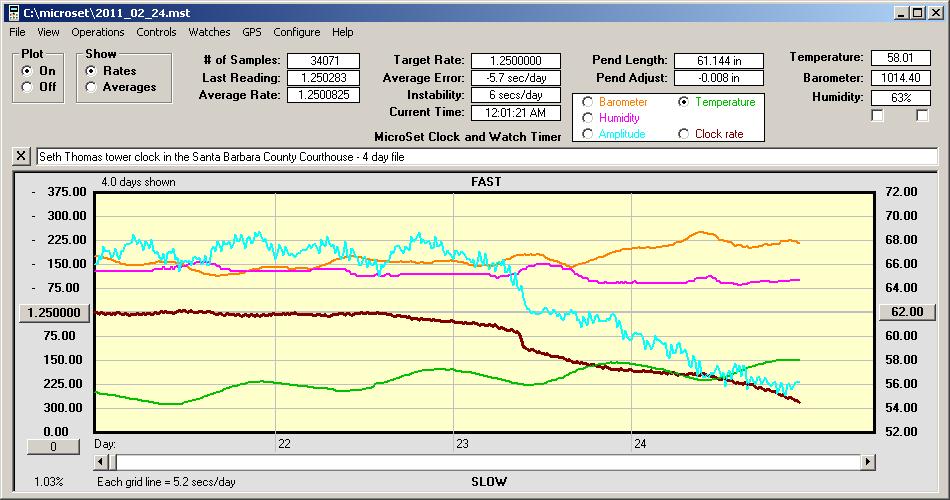The image size is (950, 500).
Task: Open the Help menu
Action: tap(342, 32)
